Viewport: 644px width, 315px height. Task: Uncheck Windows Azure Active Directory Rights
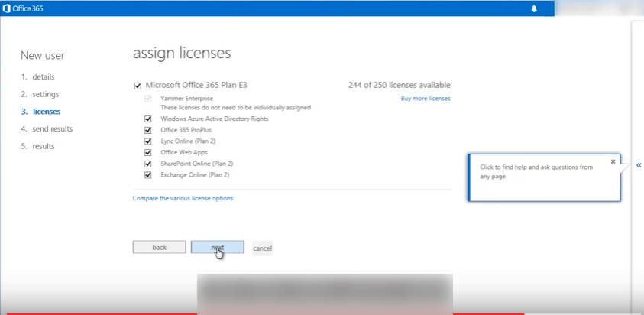pos(148,119)
